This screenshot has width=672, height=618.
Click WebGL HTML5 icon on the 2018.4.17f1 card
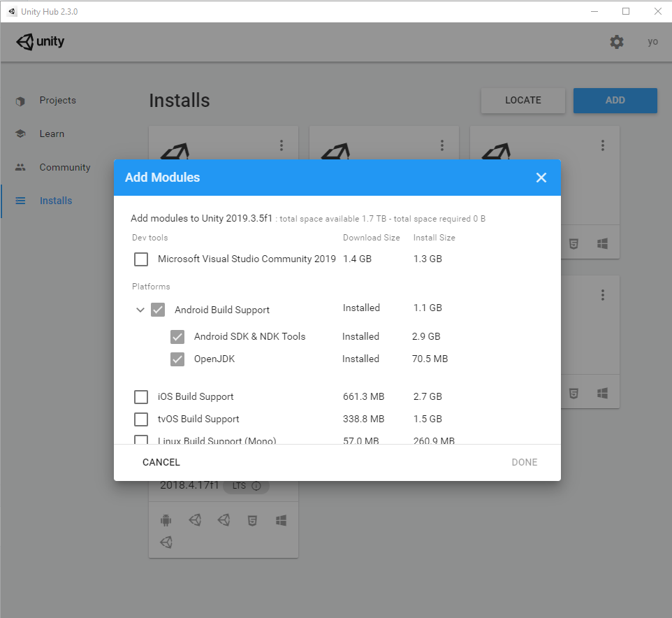(x=252, y=520)
